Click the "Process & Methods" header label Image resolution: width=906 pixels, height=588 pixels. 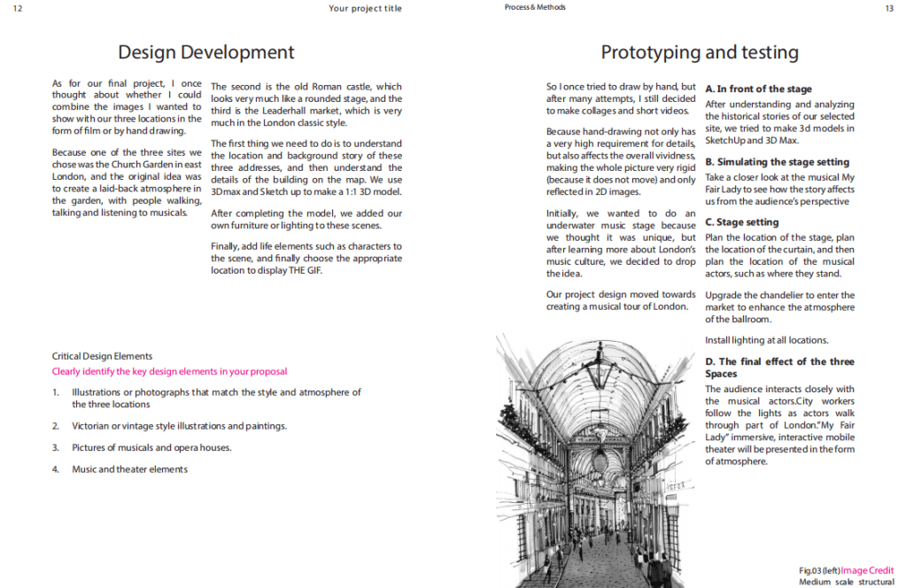[535, 7]
